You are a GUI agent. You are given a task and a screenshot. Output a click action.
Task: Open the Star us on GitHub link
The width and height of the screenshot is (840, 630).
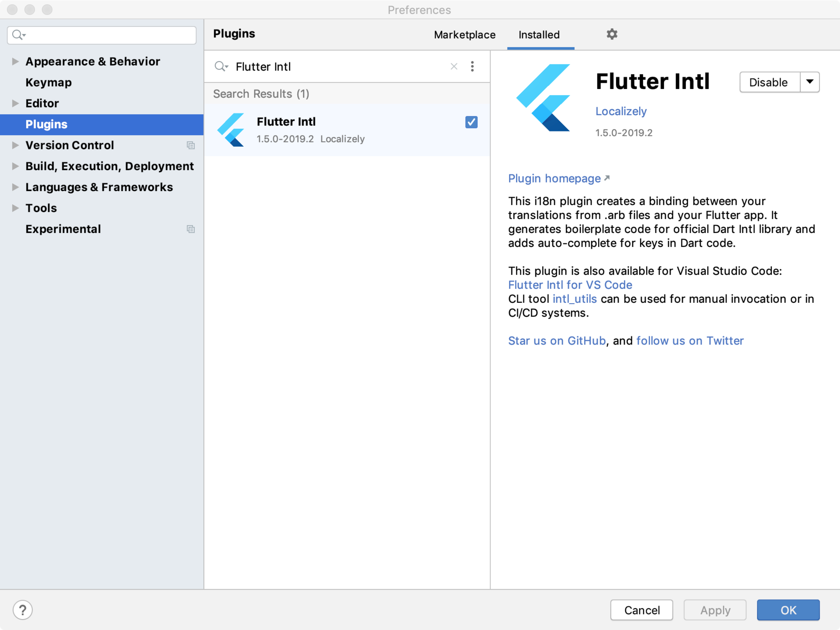click(x=557, y=341)
